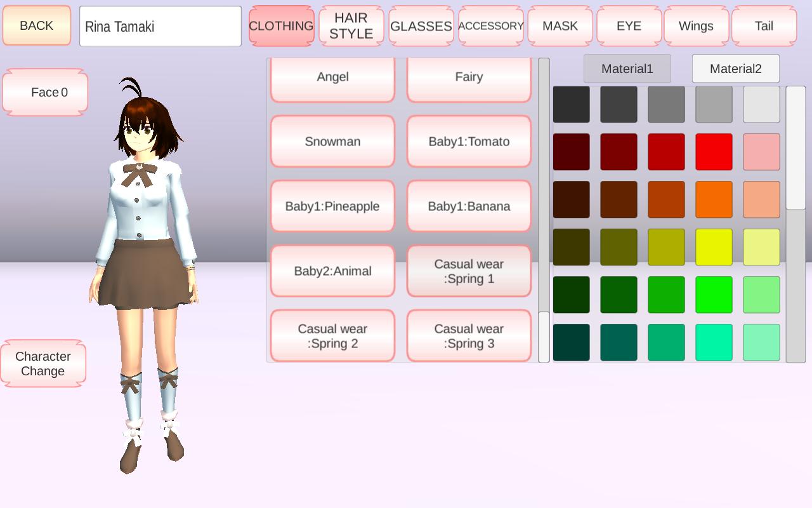Viewport: 812px width, 508px height.
Task: Click the BACK button
Action: coord(37,26)
